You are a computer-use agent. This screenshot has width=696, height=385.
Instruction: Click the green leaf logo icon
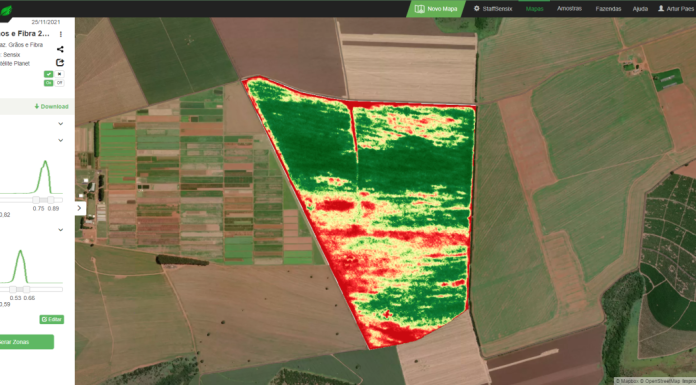pos(6,11)
